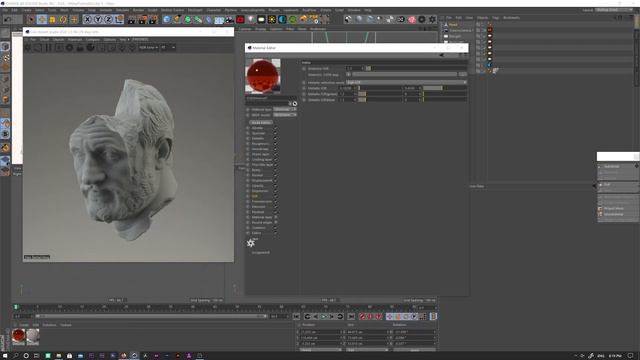Select the IOR channel in Material Editor
Screen dimensions: 640x360
[x=254, y=196]
